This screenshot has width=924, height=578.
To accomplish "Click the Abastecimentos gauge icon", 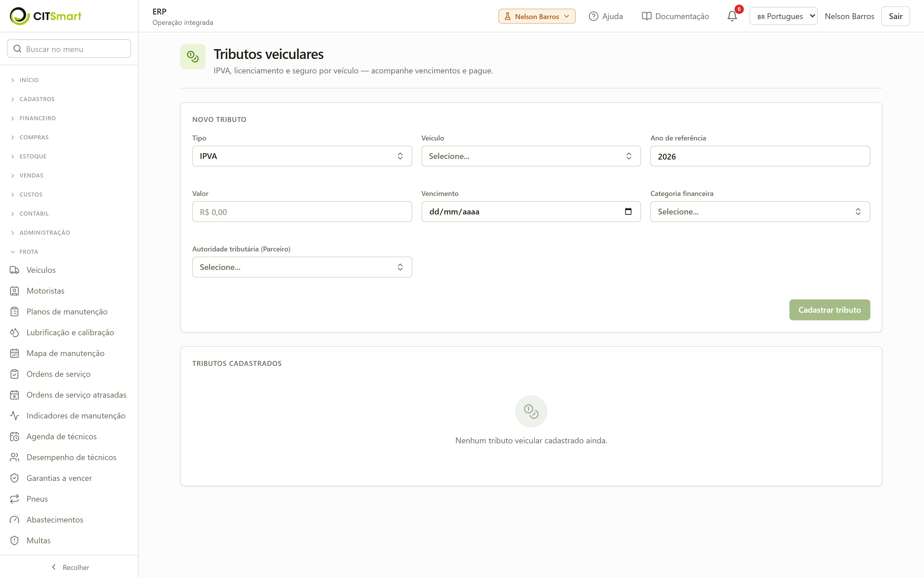I will pyautogui.click(x=14, y=520).
